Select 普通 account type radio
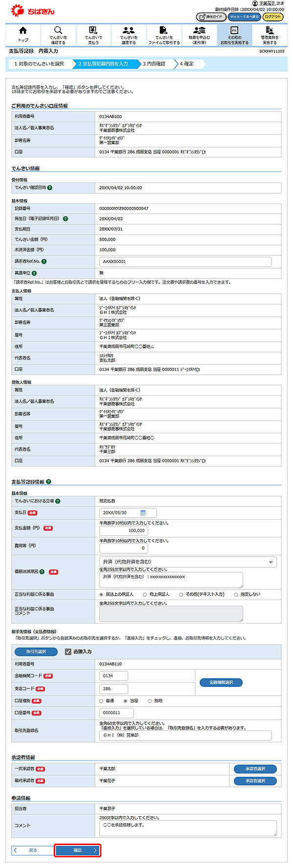293x868 pixels. click(x=102, y=701)
